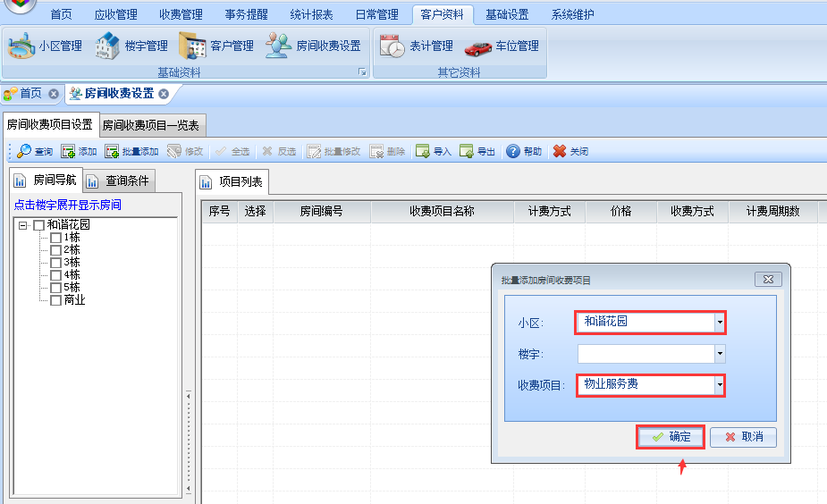Click 收费项目 field showing 物业服务费
827x504 pixels.
646,385
